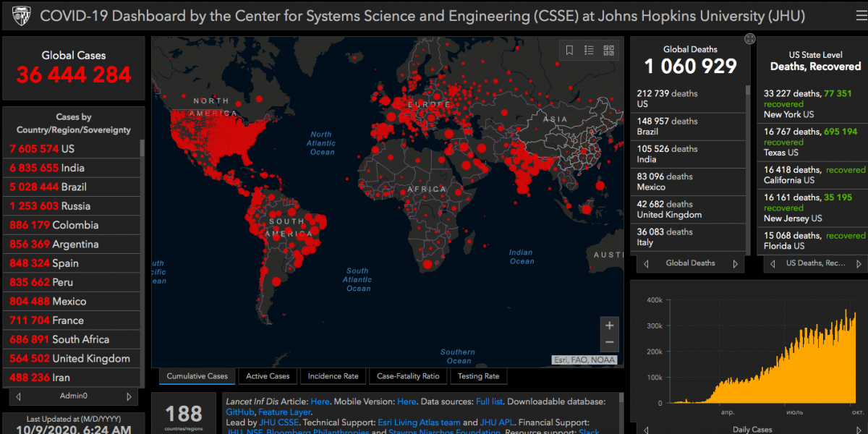Select the 148 957 deaths Brazil entry
Image resolution: width=868 pixels, height=434 pixels.
click(x=688, y=127)
